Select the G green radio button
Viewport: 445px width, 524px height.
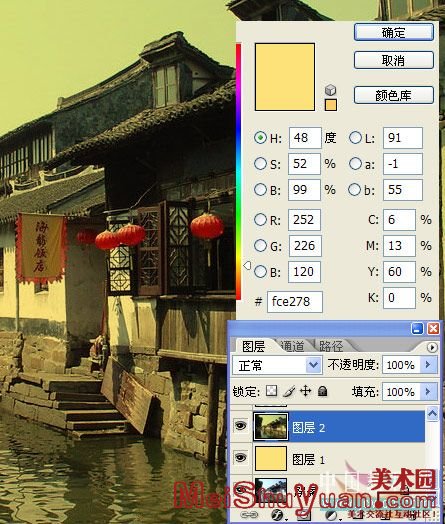[260, 246]
